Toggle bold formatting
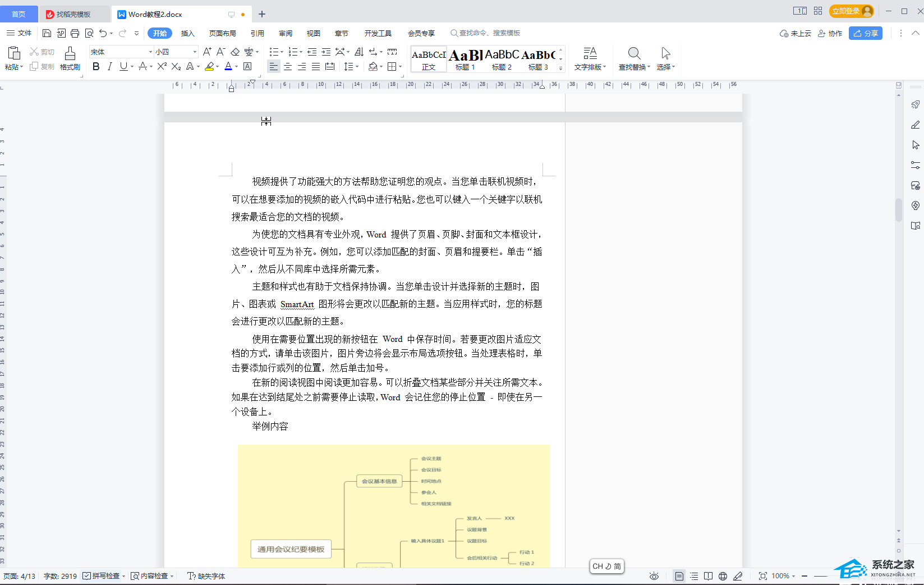 coord(96,66)
